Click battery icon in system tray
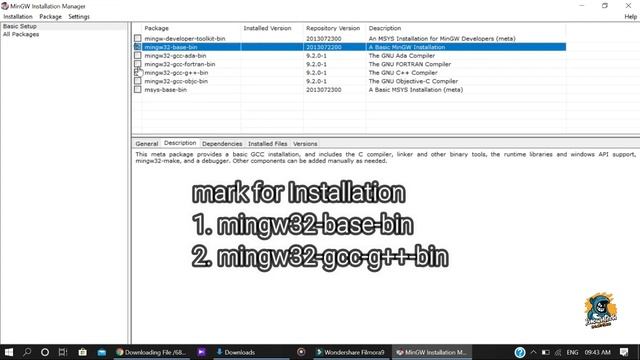Viewport: 640px width, 360px height. (546, 352)
